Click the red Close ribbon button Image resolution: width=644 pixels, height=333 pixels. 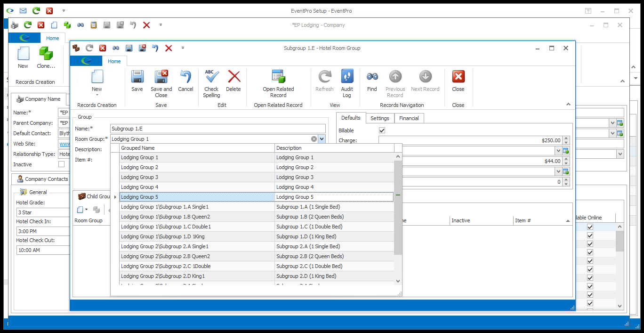(458, 81)
